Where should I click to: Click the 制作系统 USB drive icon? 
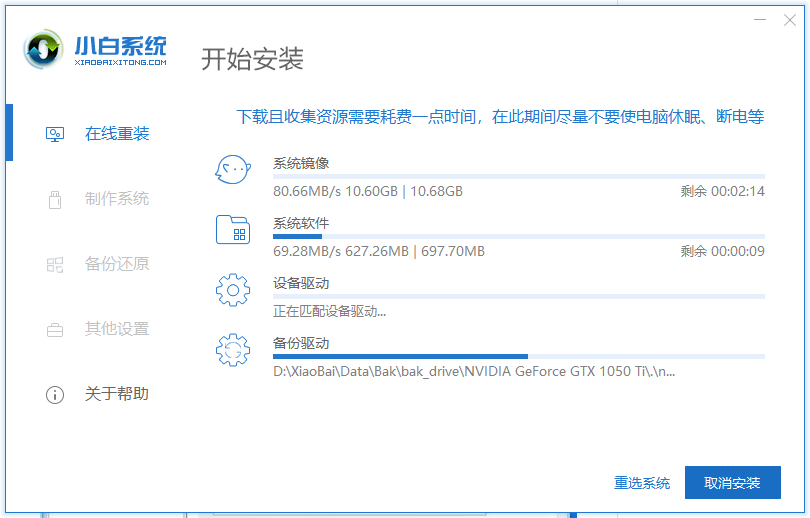[55, 199]
